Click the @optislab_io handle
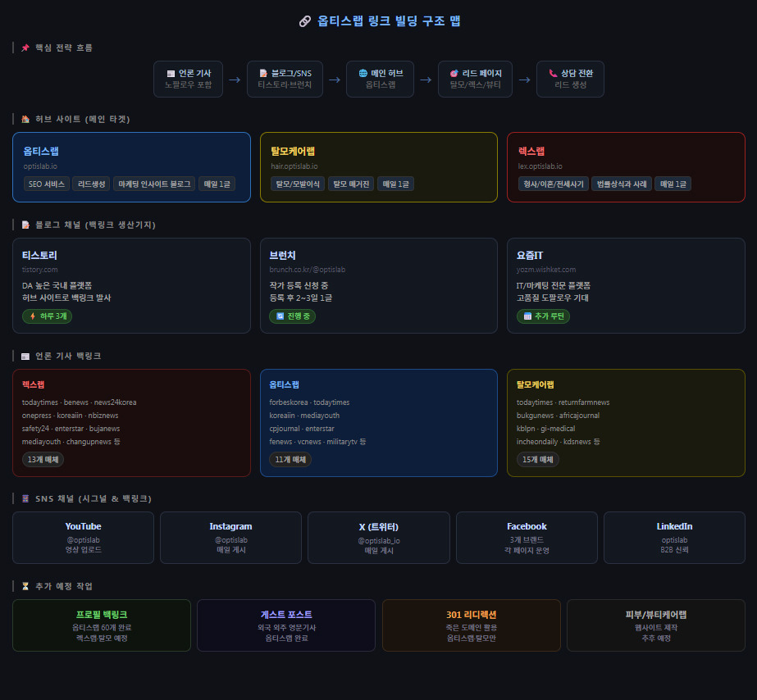Viewport: 757px width, 700px height. point(379,541)
